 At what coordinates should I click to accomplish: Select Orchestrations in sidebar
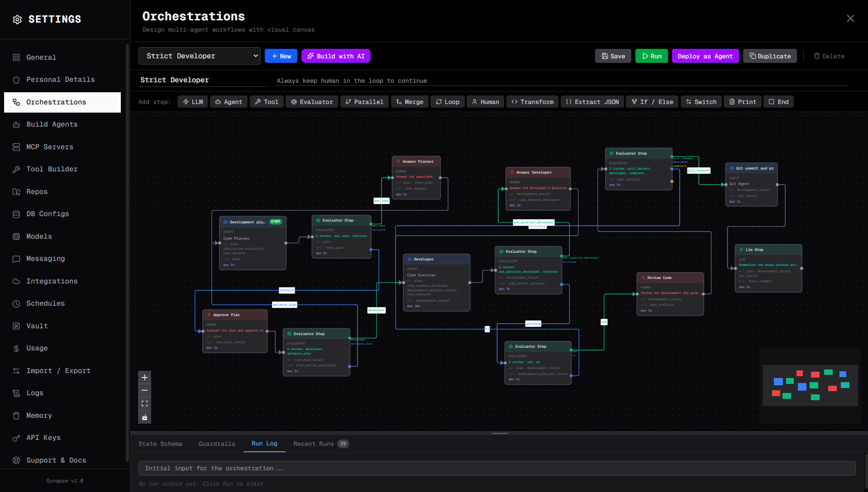click(x=62, y=102)
